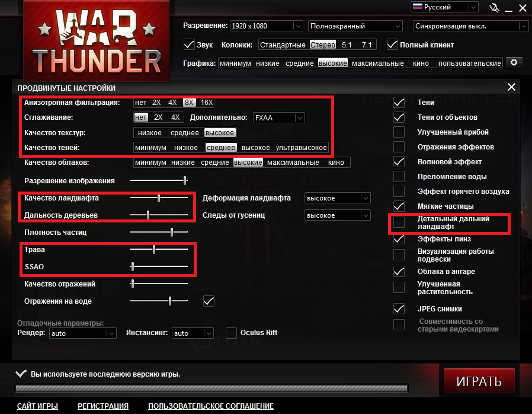Set anisotropic filtering to 16X
The width and height of the screenshot is (532, 414).
click(x=207, y=103)
